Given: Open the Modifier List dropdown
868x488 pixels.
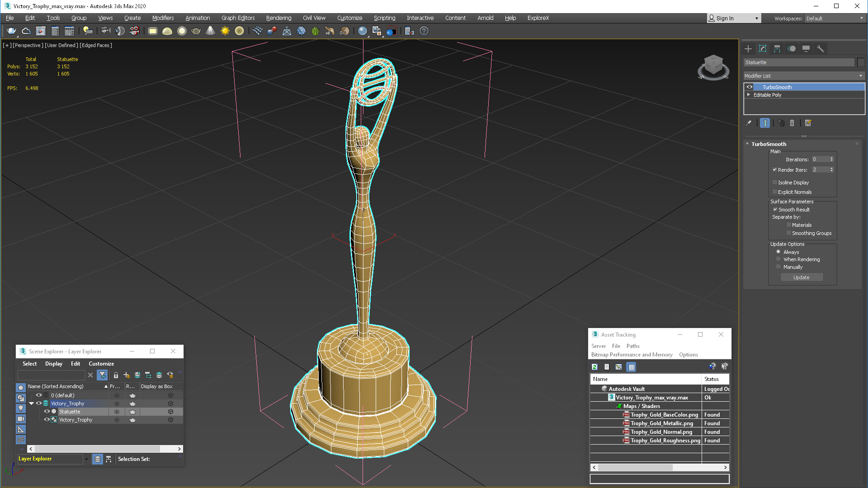Looking at the screenshot, I should pos(804,76).
